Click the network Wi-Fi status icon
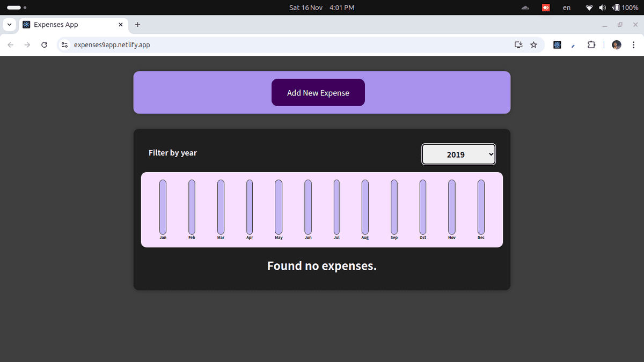 click(x=589, y=8)
